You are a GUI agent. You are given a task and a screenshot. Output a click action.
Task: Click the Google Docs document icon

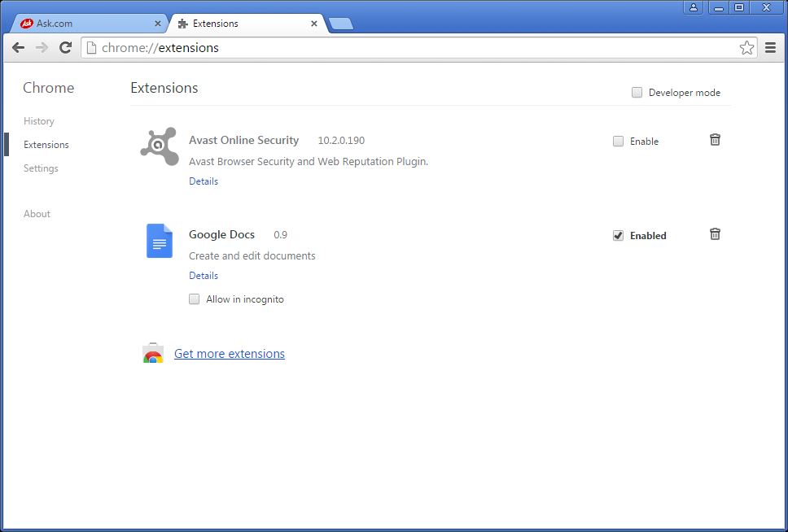[160, 241]
